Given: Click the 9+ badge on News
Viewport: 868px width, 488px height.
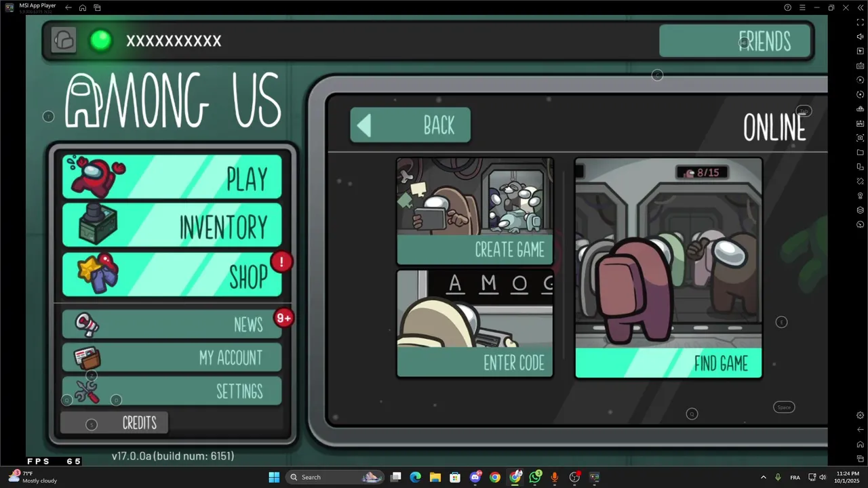Looking at the screenshot, I should click(283, 318).
